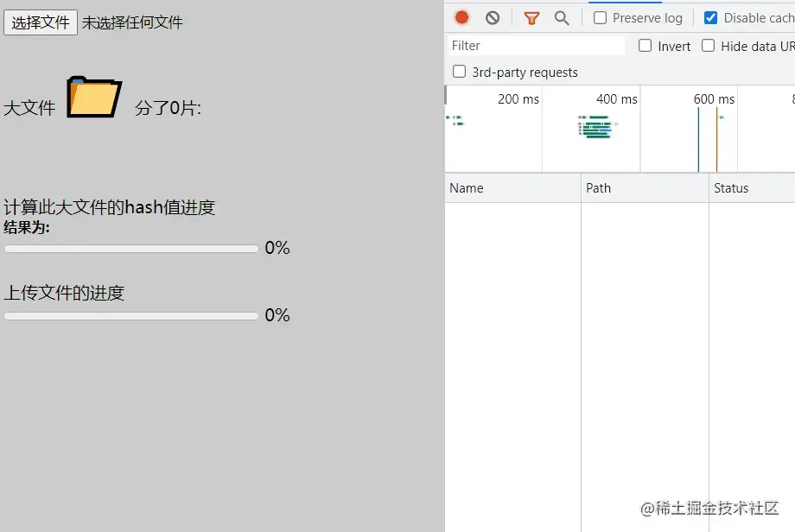This screenshot has height=532, width=795.
Task: Click the red record network log icon
Action: (x=461, y=18)
